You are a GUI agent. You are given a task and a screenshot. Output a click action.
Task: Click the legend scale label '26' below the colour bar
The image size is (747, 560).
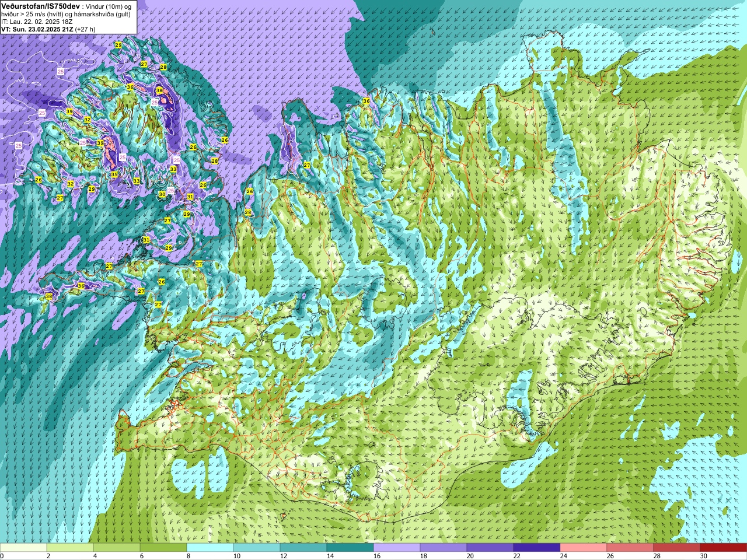click(x=610, y=556)
